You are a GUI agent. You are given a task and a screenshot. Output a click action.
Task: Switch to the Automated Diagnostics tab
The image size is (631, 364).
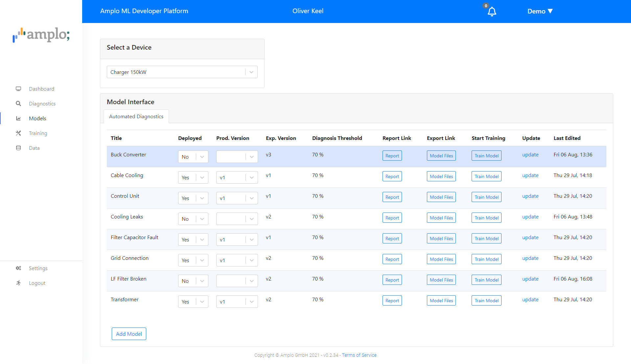pos(136,116)
